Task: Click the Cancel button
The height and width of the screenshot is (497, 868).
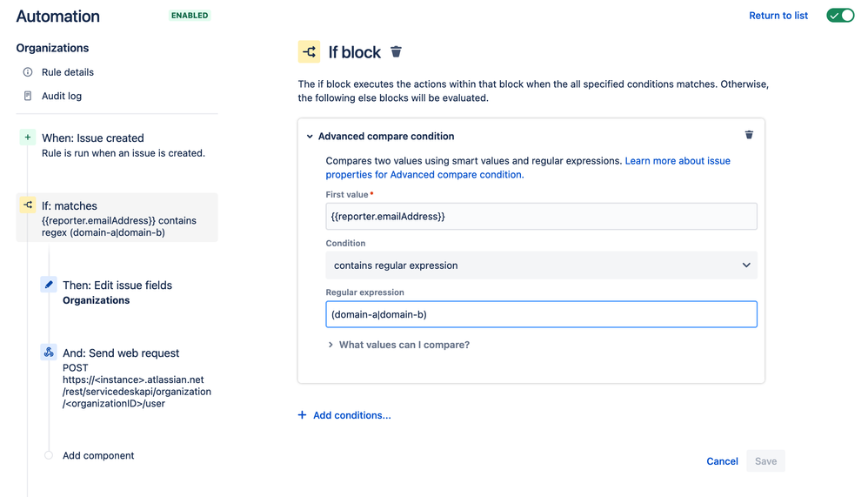Action: pos(722,461)
